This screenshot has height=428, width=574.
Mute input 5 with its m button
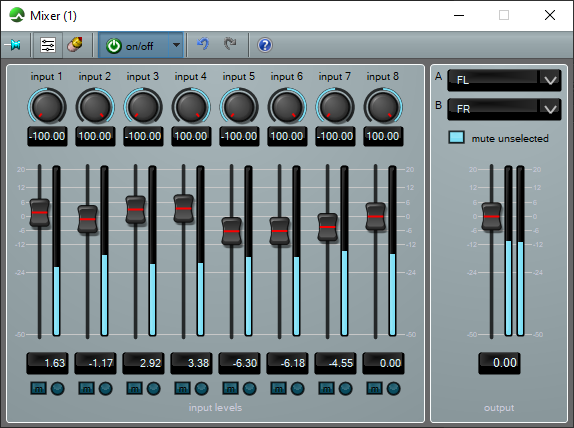click(x=230, y=388)
